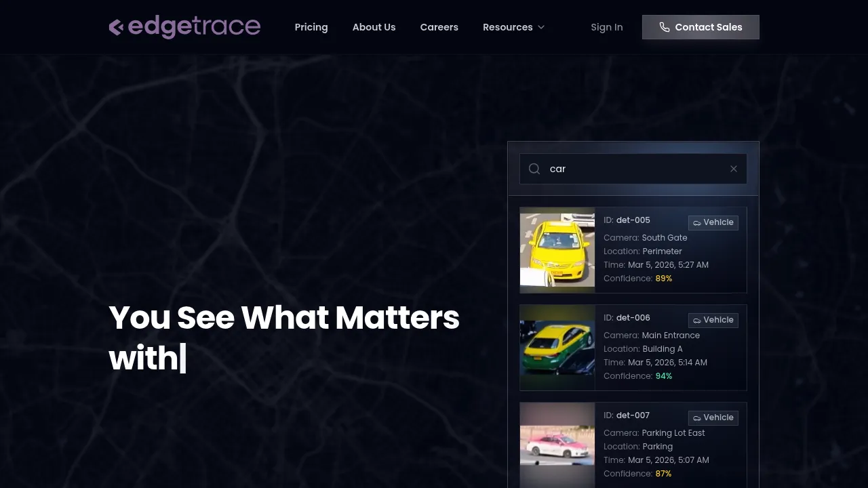Open the Careers page

click(x=439, y=27)
